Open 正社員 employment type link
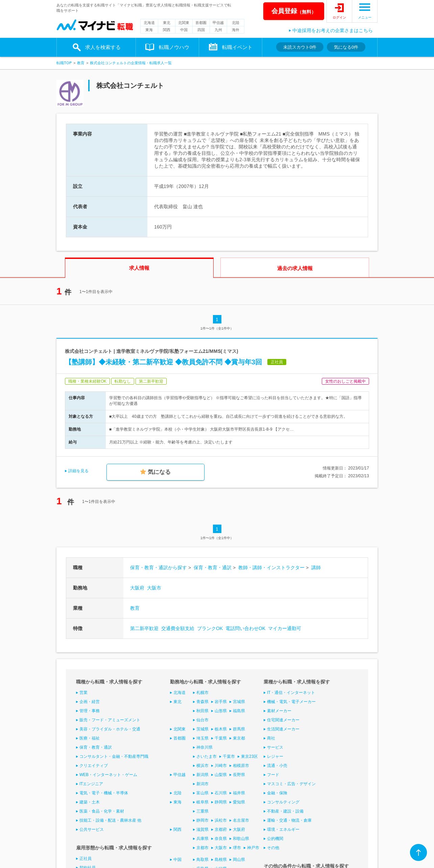This screenshot has width=434, height=868. (84, 859)
